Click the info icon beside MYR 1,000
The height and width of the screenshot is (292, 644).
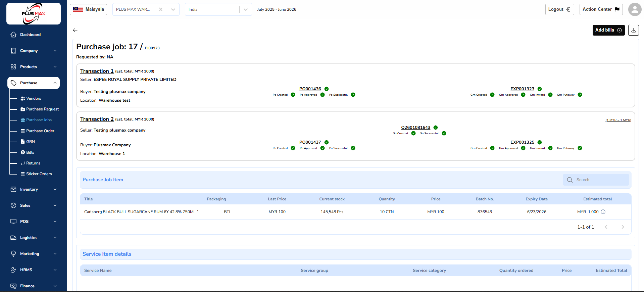603,212
